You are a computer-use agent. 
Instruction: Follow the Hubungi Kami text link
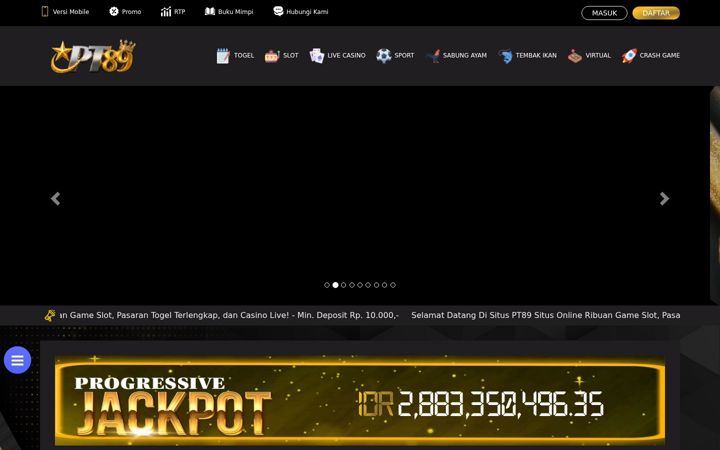[307, 12]
